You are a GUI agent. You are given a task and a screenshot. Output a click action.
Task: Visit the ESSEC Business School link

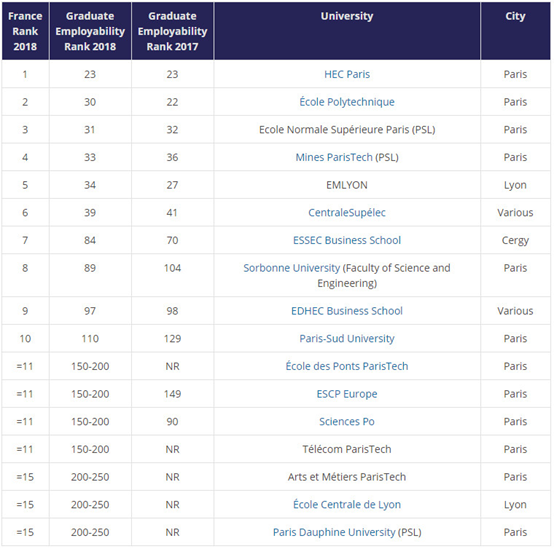(x=347, y=240)
